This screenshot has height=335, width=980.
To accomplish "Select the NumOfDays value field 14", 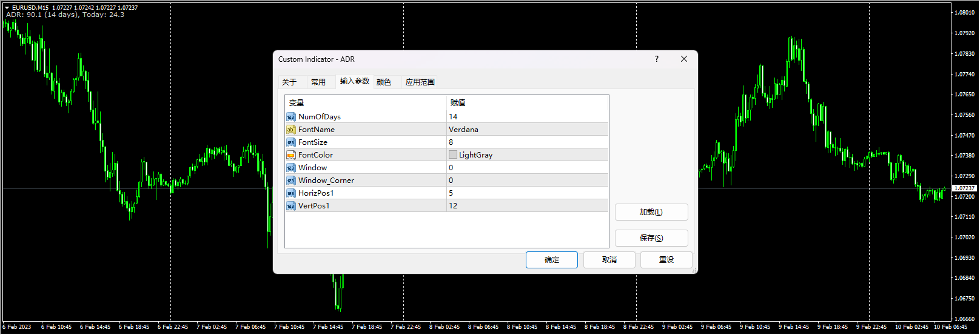I will pos(526,117).
